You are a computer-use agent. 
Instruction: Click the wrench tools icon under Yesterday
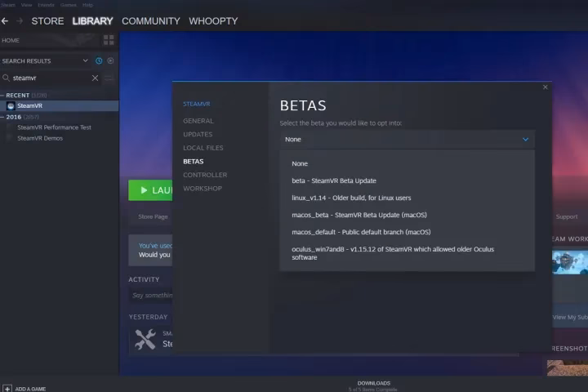click(145, 339)
